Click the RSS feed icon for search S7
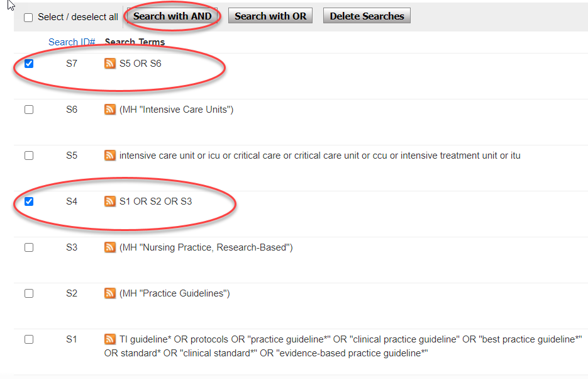Viewport: 588px width, 379px height. point(110,64)
